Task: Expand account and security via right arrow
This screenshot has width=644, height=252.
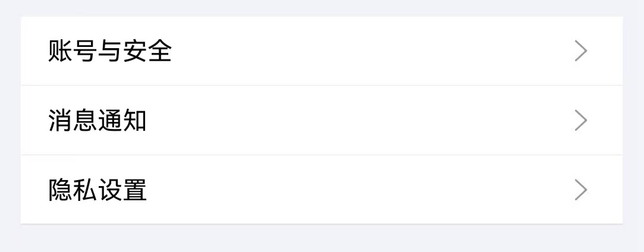Action: pos(581,51)
